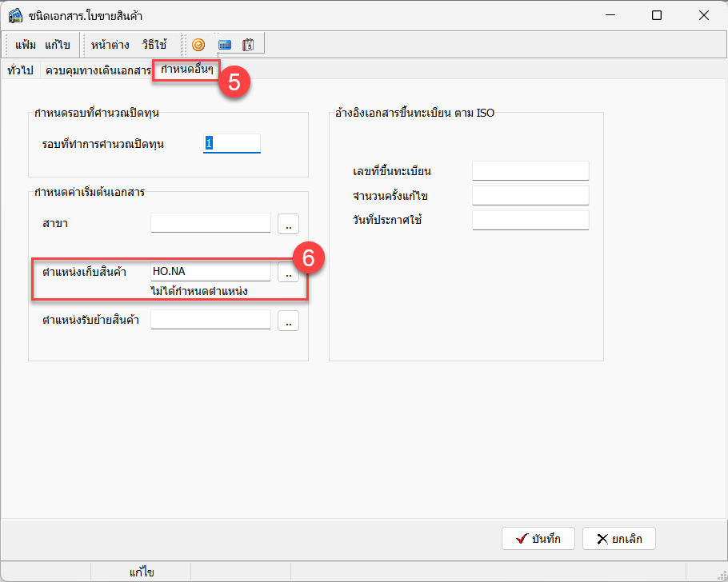728x582 pixels.
Task: Open lookup for ตำแหน่งเก็บสินค้า field
Action: 288,273
